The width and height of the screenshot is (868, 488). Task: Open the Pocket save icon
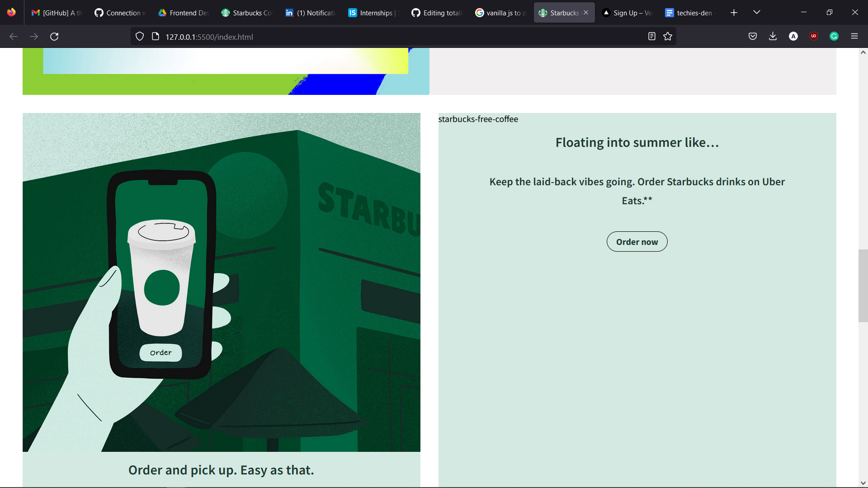tap(753, 37)
